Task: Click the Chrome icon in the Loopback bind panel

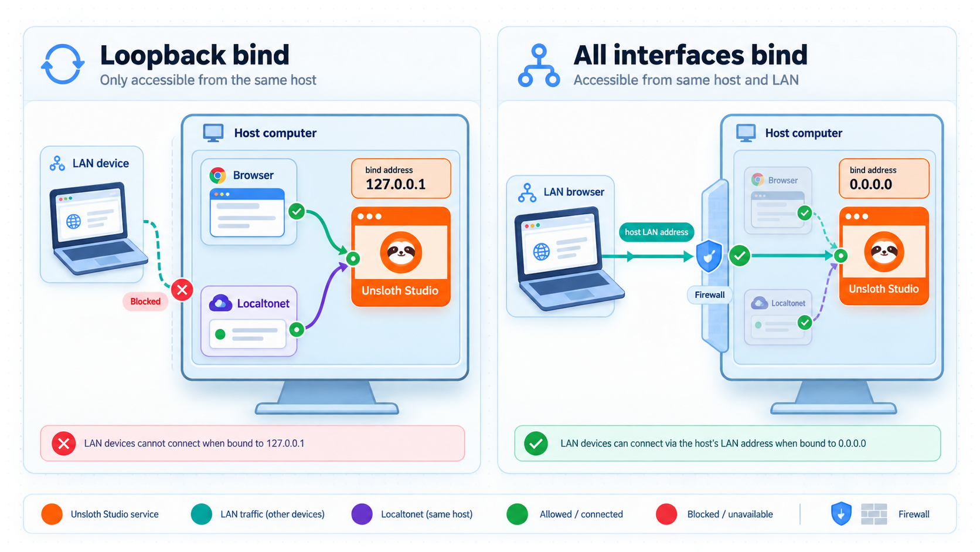Action: [x=218, y=175]
